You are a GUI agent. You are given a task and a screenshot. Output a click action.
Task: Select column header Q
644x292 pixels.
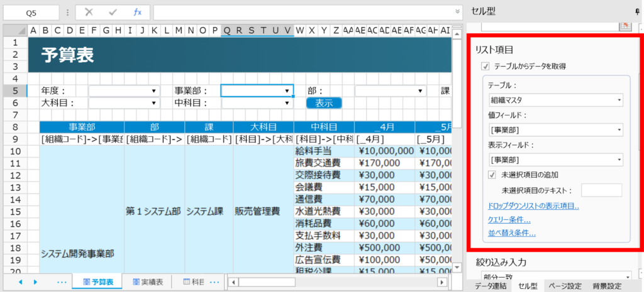coord(226,30)
